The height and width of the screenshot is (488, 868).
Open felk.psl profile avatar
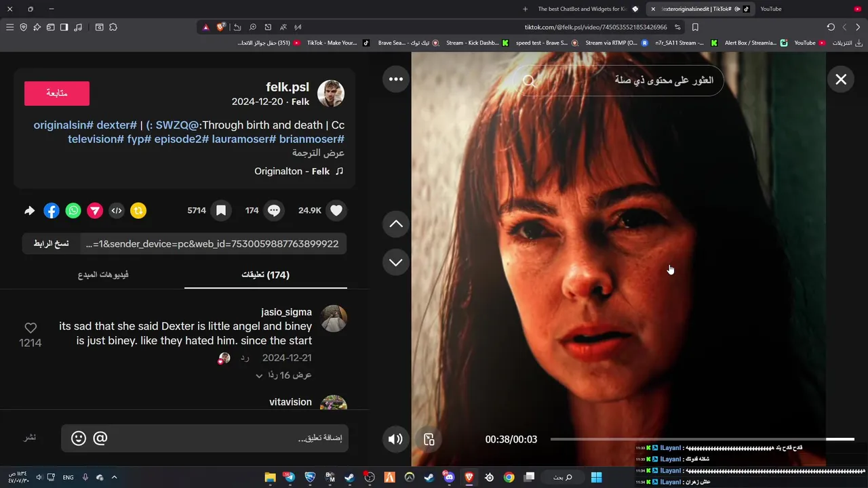point(331,94)
